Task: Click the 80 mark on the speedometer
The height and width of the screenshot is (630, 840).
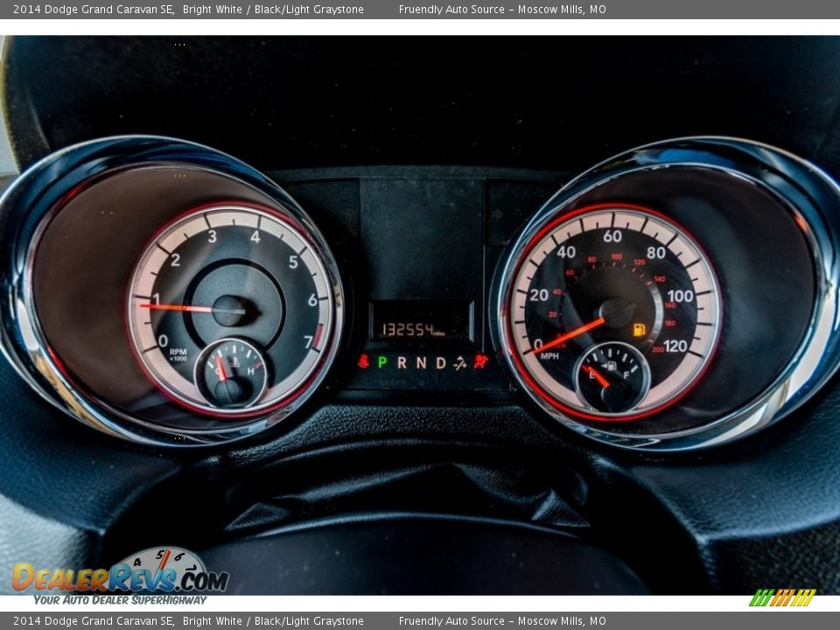Action: point(655,252)
